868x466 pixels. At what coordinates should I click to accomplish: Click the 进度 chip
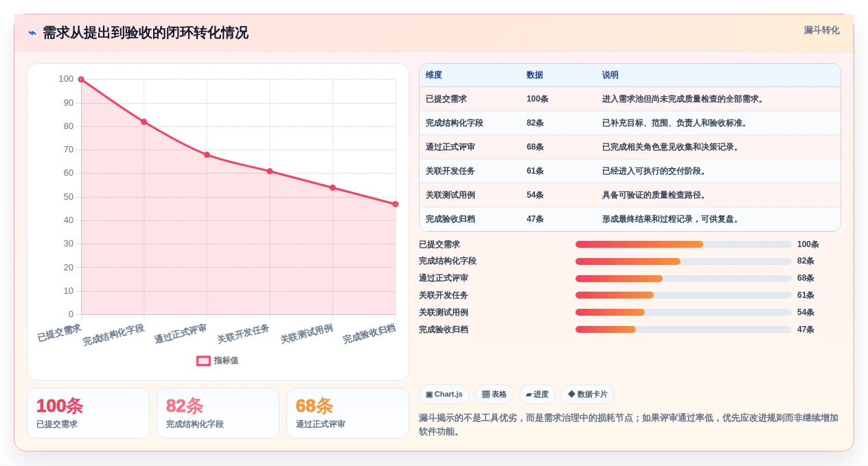(x=537, y=395)
